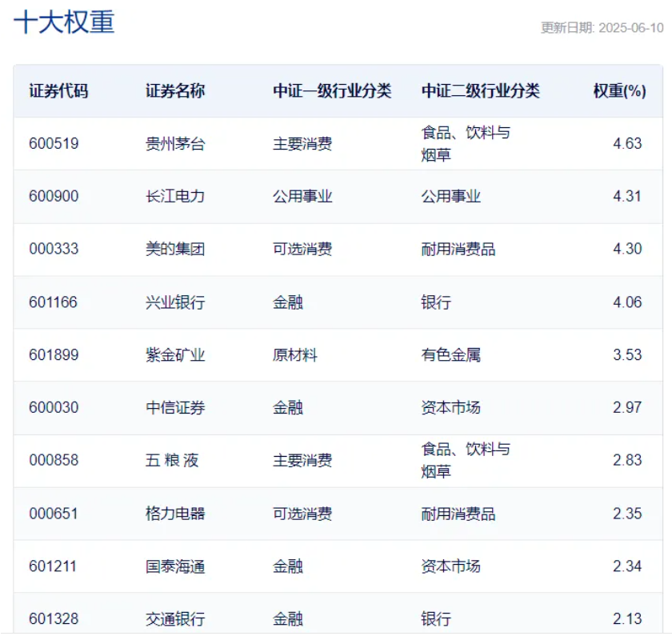Select stock name 国泰海通
The image size is (672, 636).
click(x=175, y=566)
